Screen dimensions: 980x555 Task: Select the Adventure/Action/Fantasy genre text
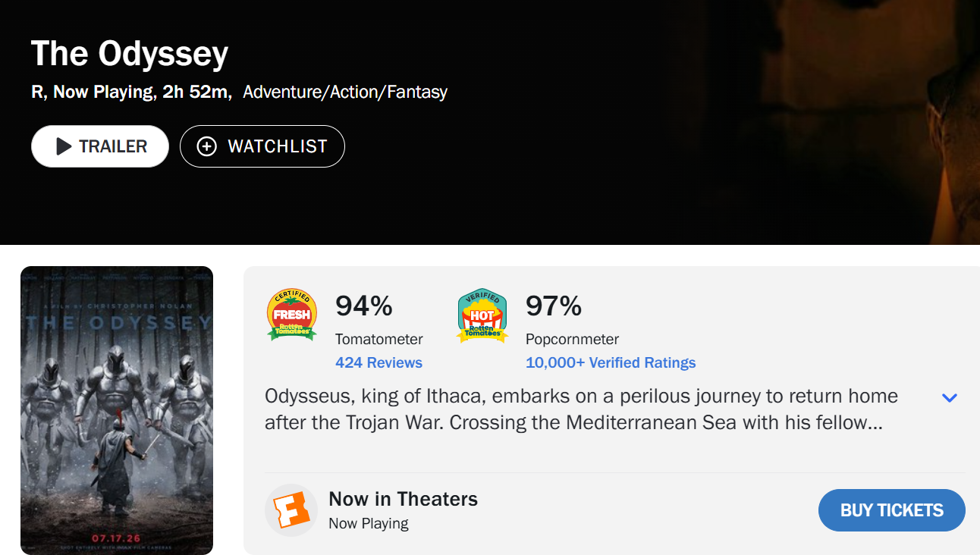pyautogui.click(x=345, y=92)
